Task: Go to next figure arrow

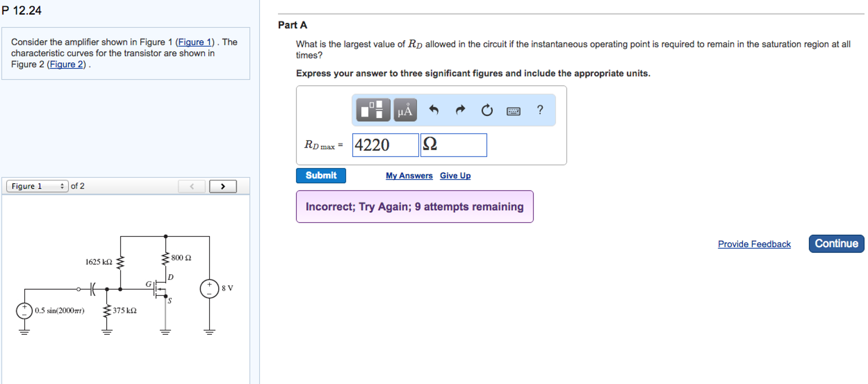Action: (223, 186)
